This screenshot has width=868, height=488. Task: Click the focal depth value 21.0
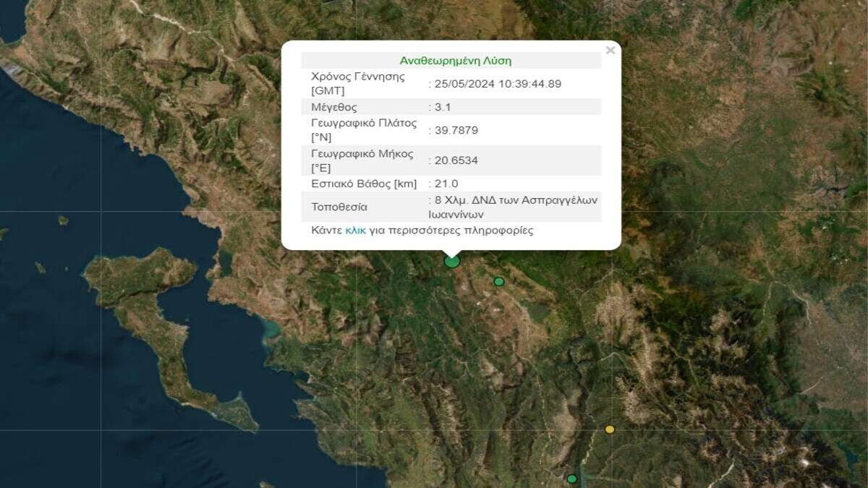pos(446,184)
